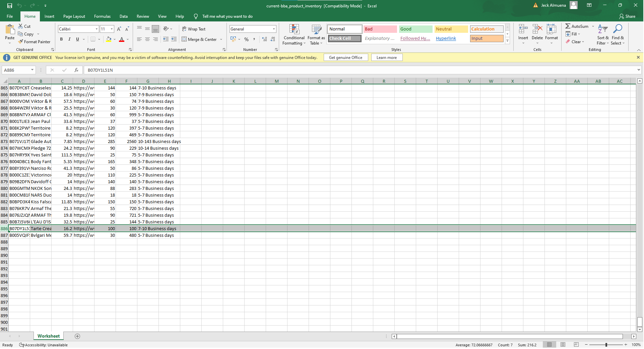Increase decimal places
Viewport: 644px width, 349px height.
(265, 39)
